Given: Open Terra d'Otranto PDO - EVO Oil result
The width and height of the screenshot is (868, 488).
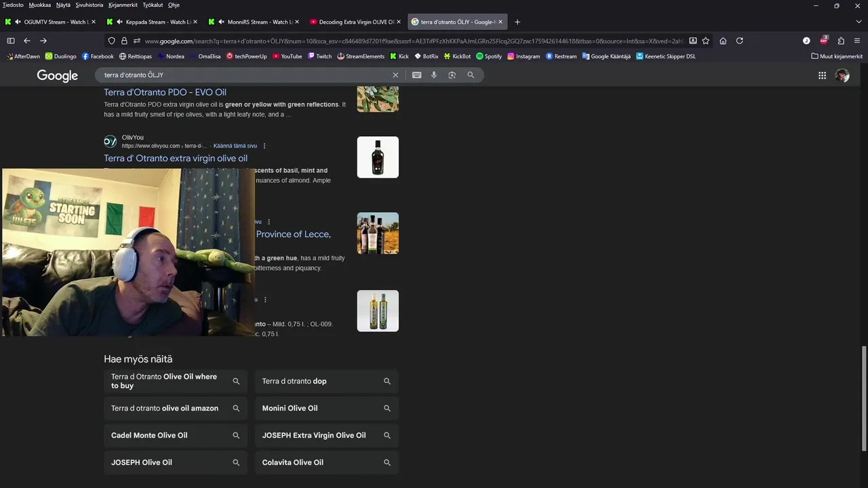Looking at the screenshot, I should (x=165, y=92).
